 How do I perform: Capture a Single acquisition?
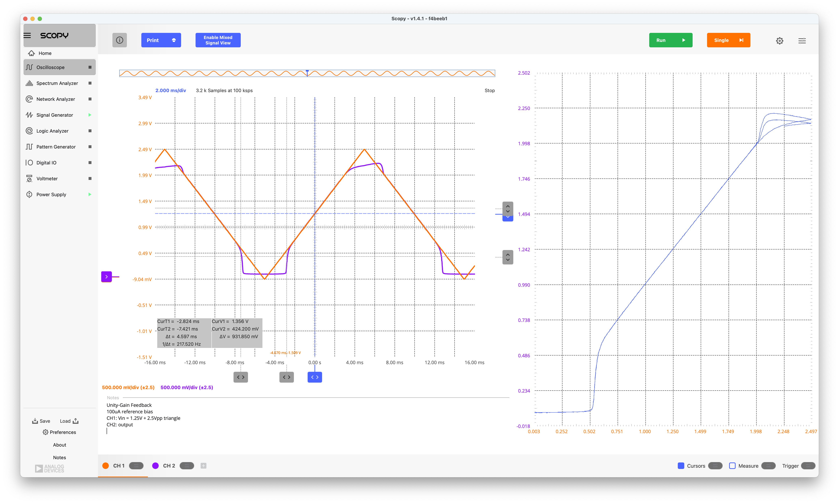[729, 40]
